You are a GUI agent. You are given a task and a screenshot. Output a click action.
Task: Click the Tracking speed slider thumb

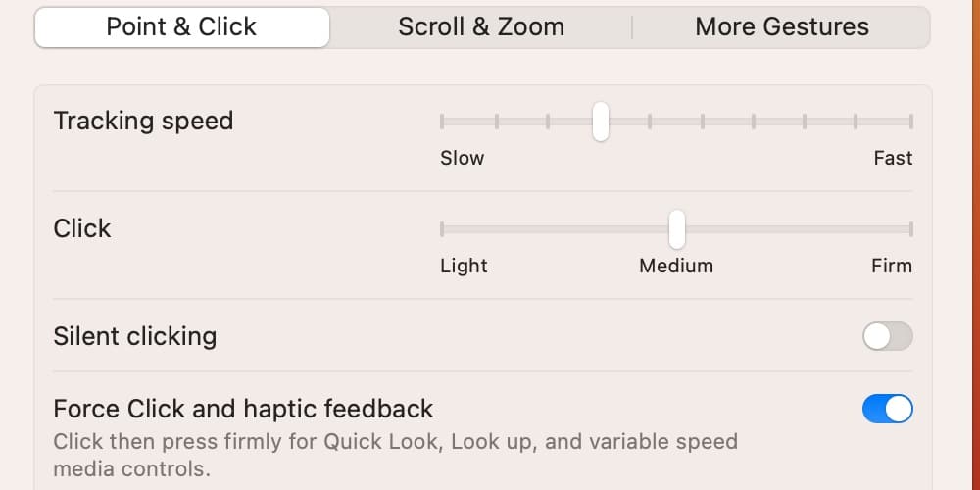601,122
